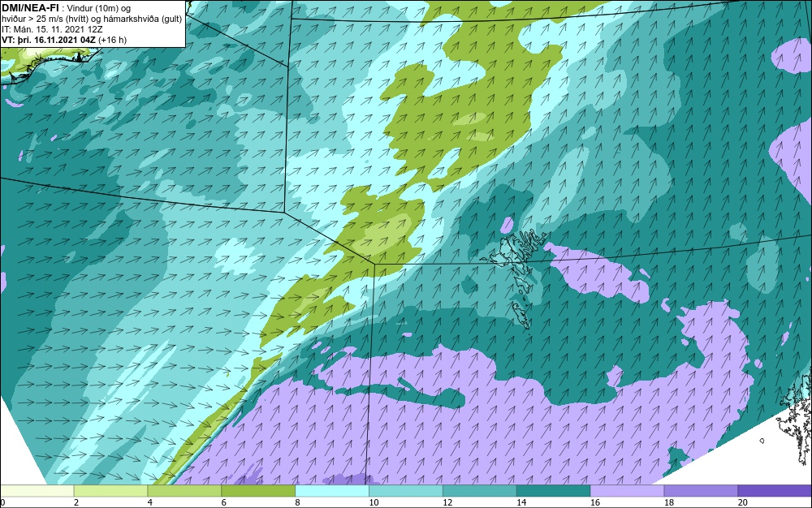Click the medium teal 12–14 legend swatch
This screenshot has height=508, width=812.
(480, 491)
